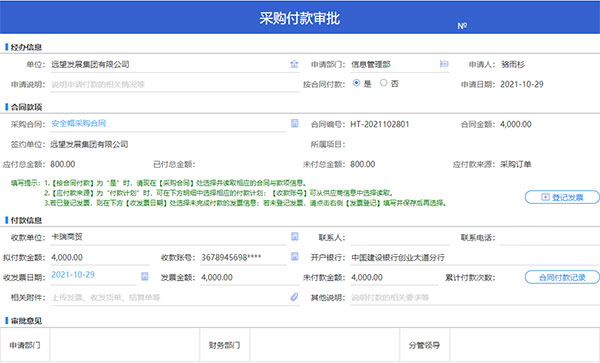Click the 申请部门 approval cell
600x363 pixels.
click(124, 345)
